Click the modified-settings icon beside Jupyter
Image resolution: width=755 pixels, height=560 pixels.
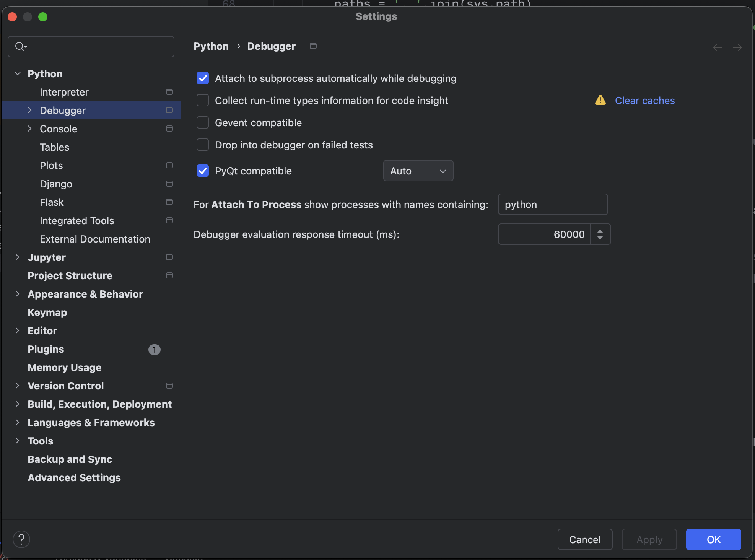[x=169, y=257]
